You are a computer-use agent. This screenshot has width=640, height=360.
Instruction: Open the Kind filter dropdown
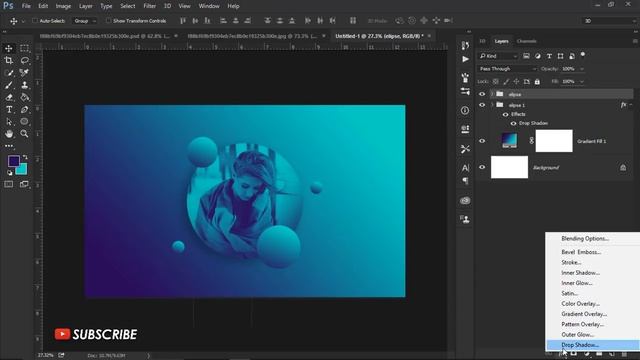(498, 56)
